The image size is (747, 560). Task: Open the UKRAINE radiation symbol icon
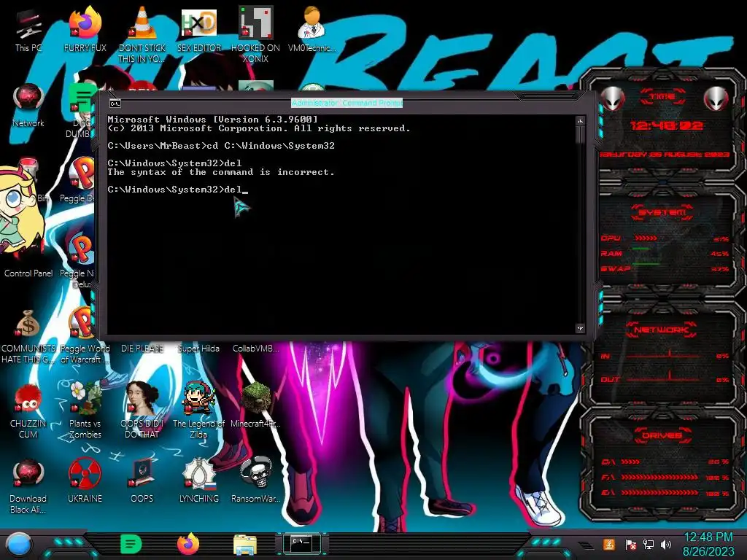[x=85, y=480]
